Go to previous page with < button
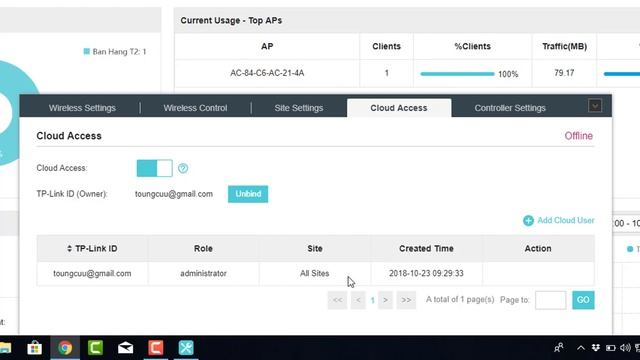Image resolution: width=640 pixels, height=360 pixels. point(358,300)
